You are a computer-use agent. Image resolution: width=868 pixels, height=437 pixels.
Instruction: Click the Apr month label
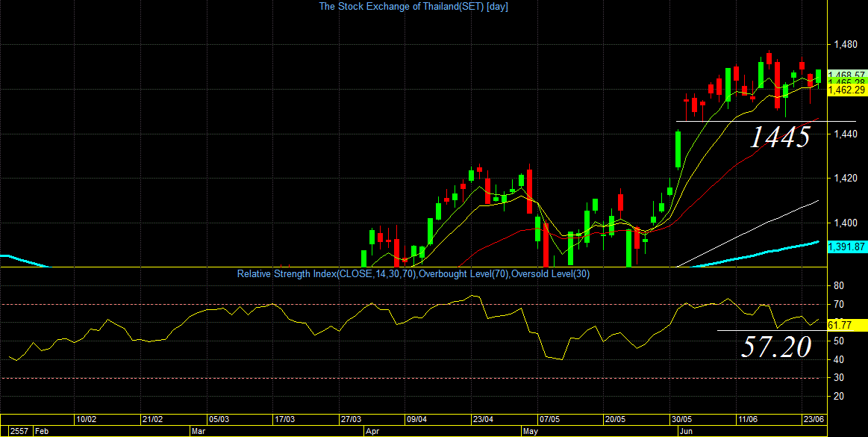coord(372,430)
